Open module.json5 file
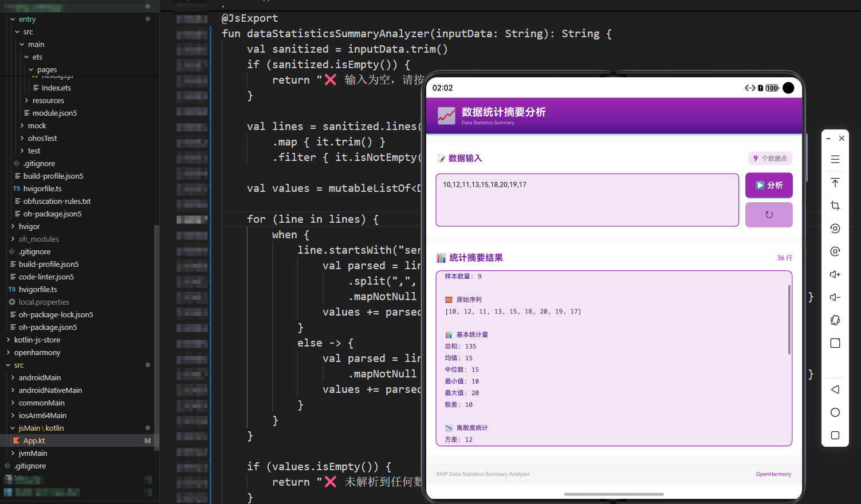861x504 pixels. (54, 113)
